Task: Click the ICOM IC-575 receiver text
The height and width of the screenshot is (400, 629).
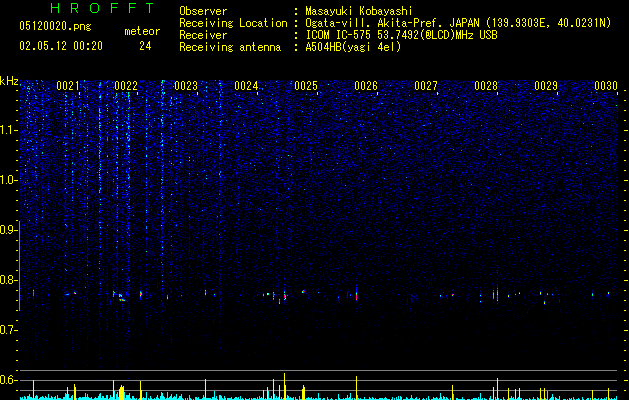Action: (401, 35)
